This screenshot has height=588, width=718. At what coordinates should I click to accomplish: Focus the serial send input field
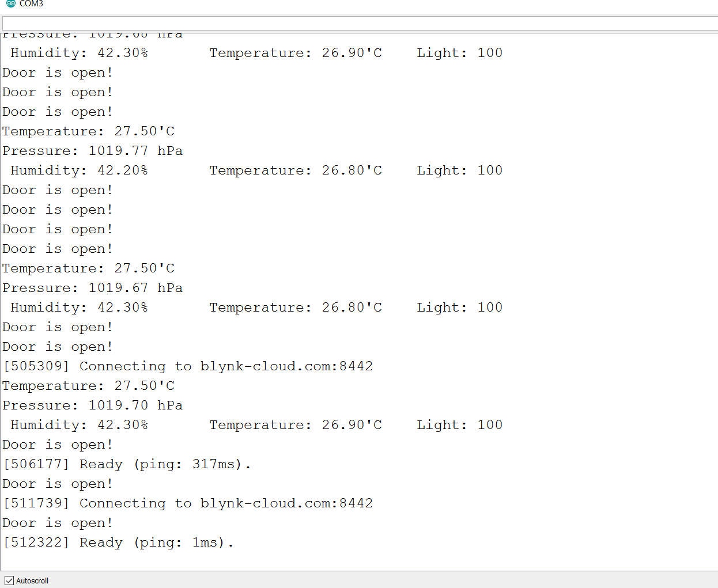(360, 24)
